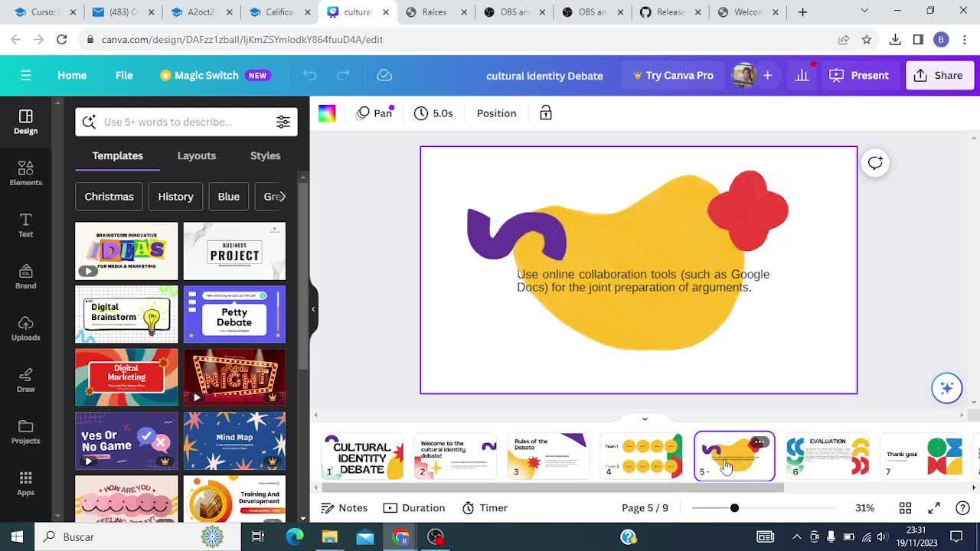
Task: Open the template search filters icon
Action: (283, 122)
